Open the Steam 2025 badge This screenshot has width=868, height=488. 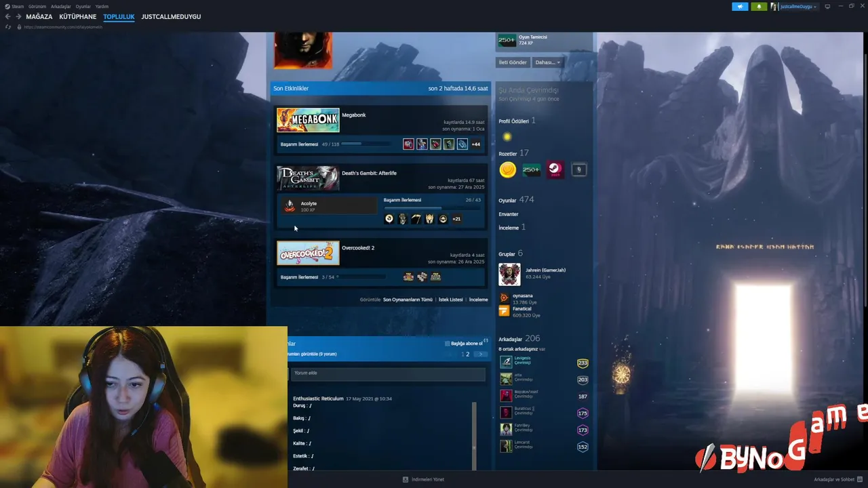point(555,169)
